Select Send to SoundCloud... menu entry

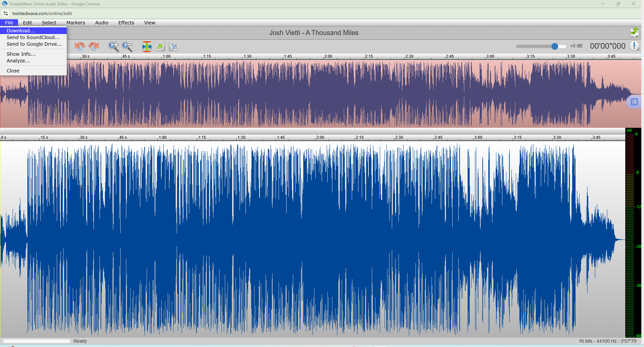pos(33,37)
